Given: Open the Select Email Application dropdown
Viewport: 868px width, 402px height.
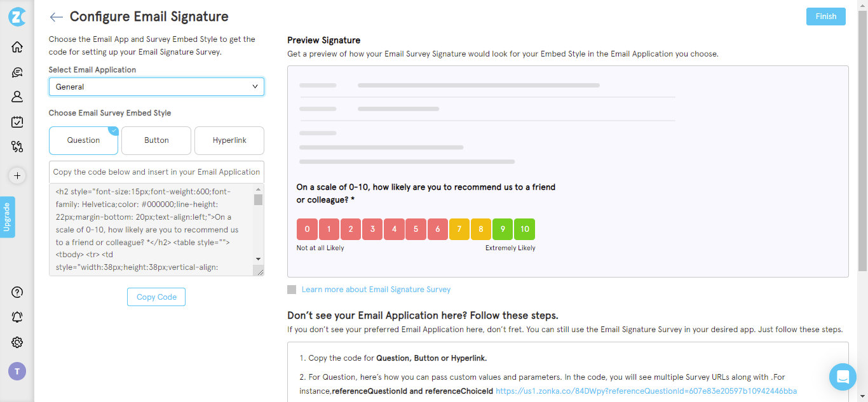Looking at the screenshot, I should (x=156, y=86).
